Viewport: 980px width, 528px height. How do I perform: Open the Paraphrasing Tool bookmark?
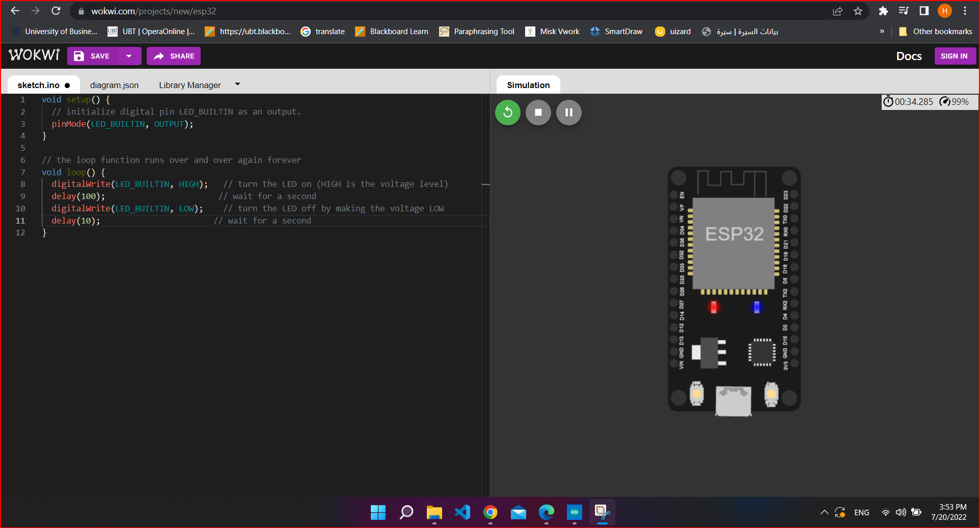click(477, 32)
